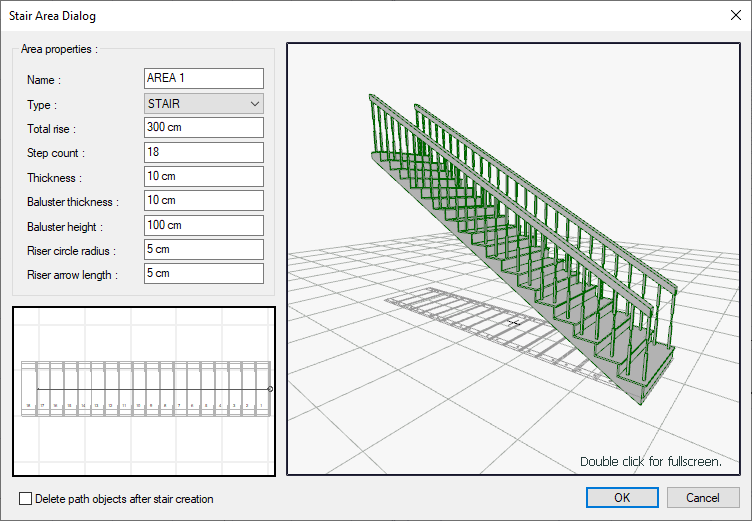Click the path end circle in the 2D plan
This screenshot has width=752, height=521.
(x=270, y=388)
